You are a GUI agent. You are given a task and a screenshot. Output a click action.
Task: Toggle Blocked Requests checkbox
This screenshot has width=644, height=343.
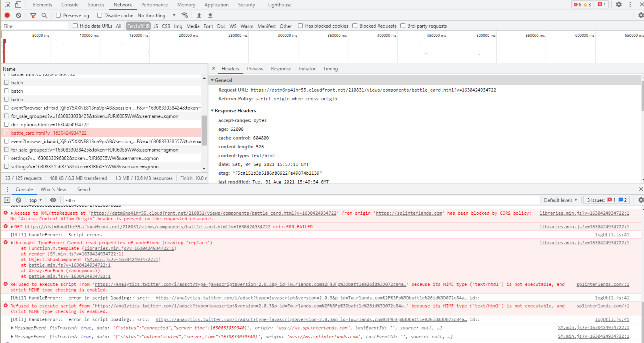tap(355, 26)
